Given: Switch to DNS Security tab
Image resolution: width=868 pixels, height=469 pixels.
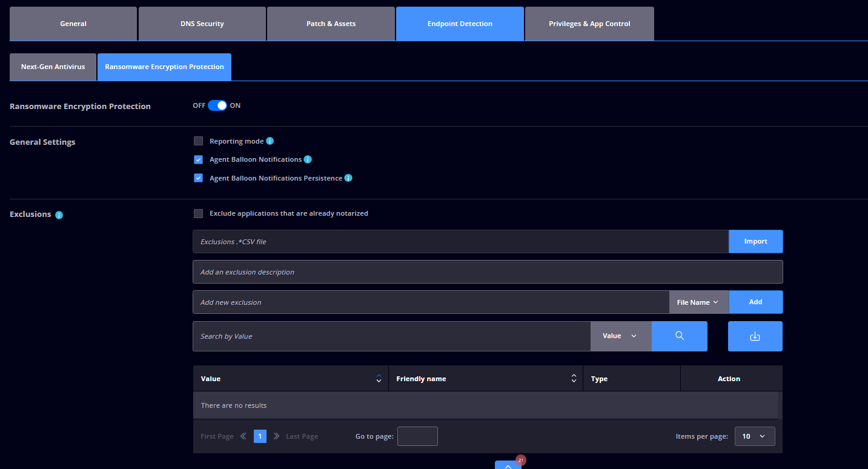Looking at the screenshot, I should [x=202, y=24].
